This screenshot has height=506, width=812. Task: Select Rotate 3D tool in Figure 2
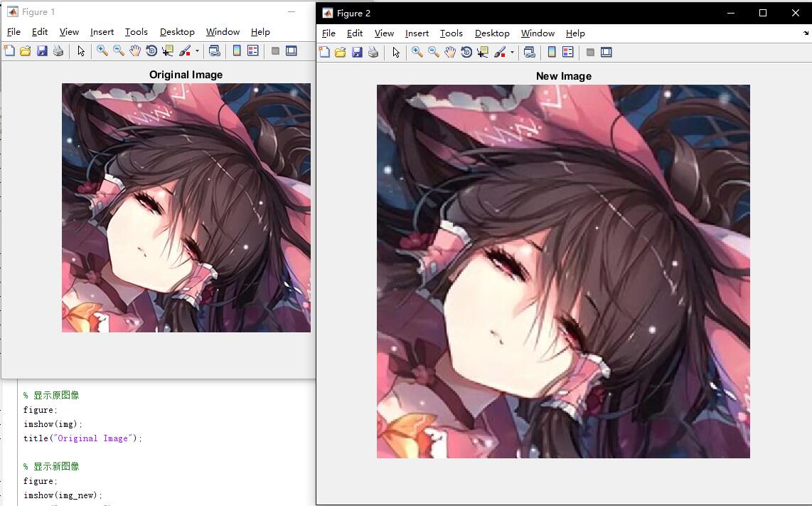(x=466, y=52)
